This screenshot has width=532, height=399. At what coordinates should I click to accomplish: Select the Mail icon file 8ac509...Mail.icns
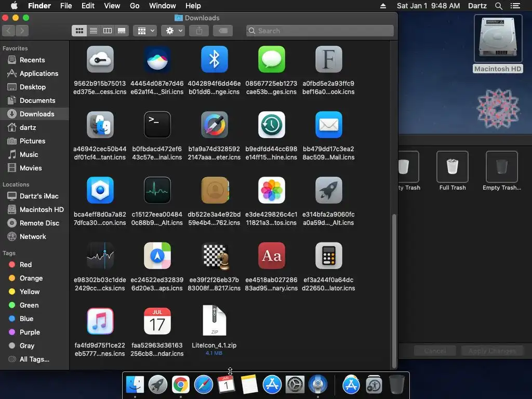pos(328,125)
